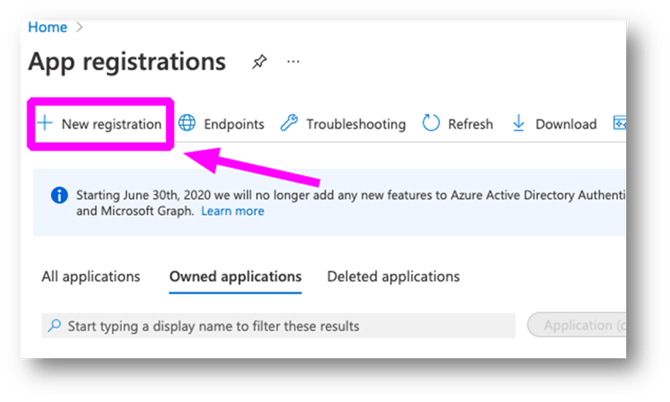Screen dimensions: 670x402
Task: Click the Download arrow icon
Action: [519, 123]
